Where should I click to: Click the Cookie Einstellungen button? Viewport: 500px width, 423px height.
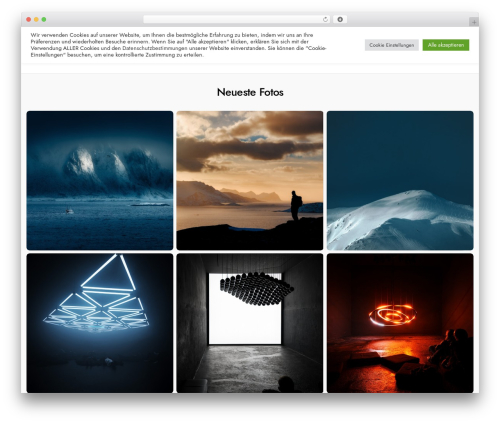coord(392,45)
